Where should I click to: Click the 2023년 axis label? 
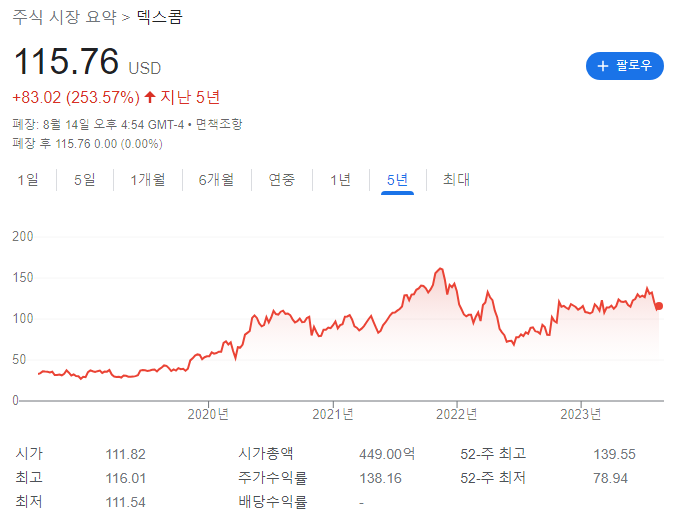click(x=581, y=414)
